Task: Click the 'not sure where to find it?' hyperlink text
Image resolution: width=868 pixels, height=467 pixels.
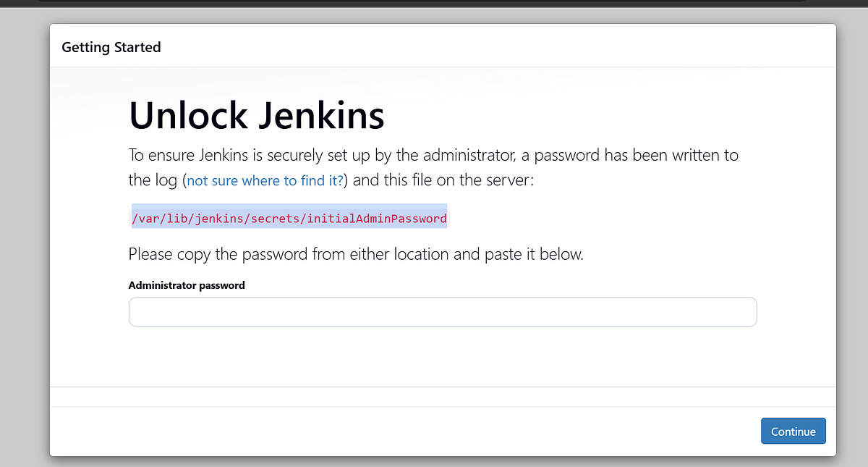Action: pyautogui.click(x=264, y=180)
